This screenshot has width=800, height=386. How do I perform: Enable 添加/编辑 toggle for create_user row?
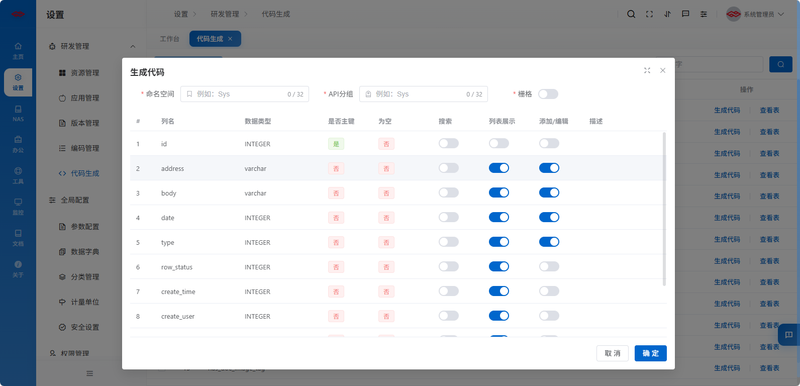(549, 316)
